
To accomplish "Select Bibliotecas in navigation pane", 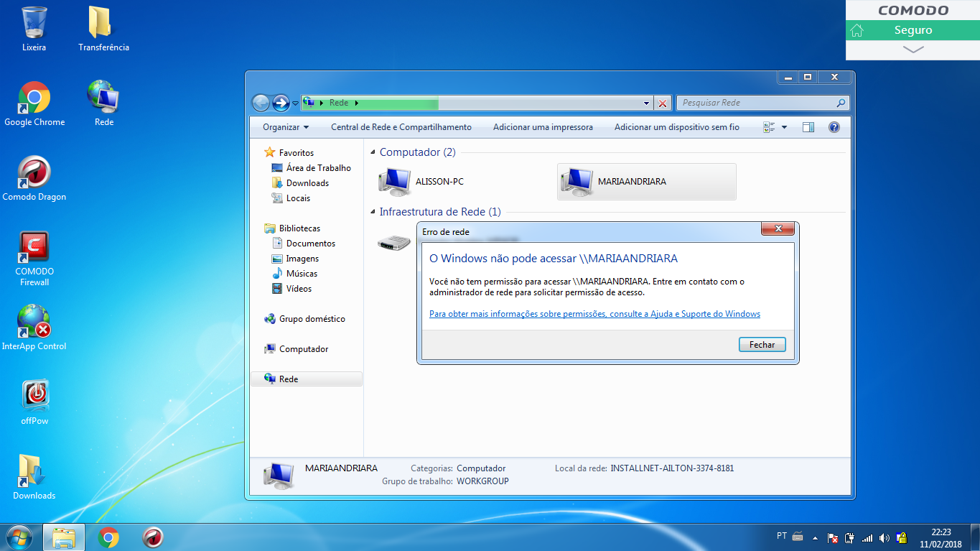I will [292, 228].
